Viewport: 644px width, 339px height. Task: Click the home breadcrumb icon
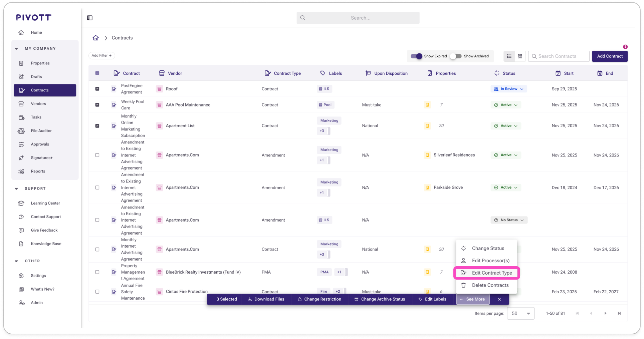(x=96, y=38)
